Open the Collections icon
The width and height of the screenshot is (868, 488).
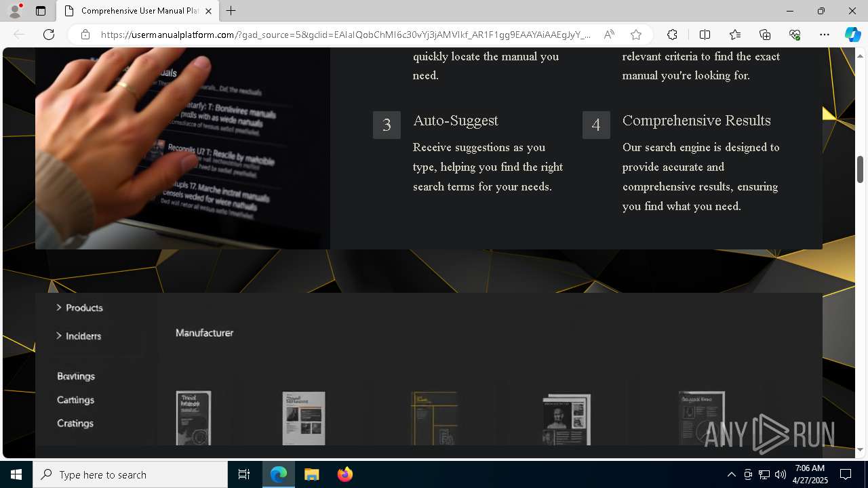[765, 35]
